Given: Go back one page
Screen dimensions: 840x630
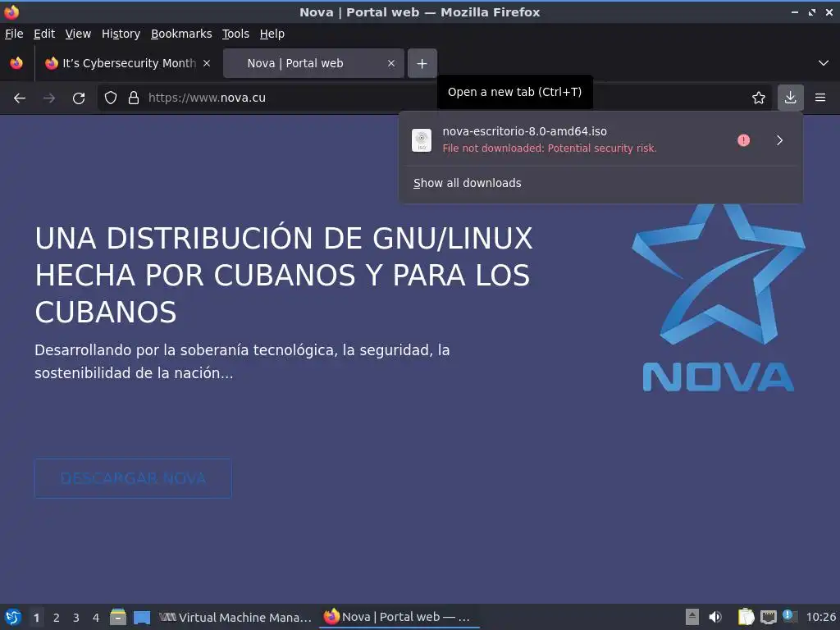Looking at the screenshot, I should 20,98.
